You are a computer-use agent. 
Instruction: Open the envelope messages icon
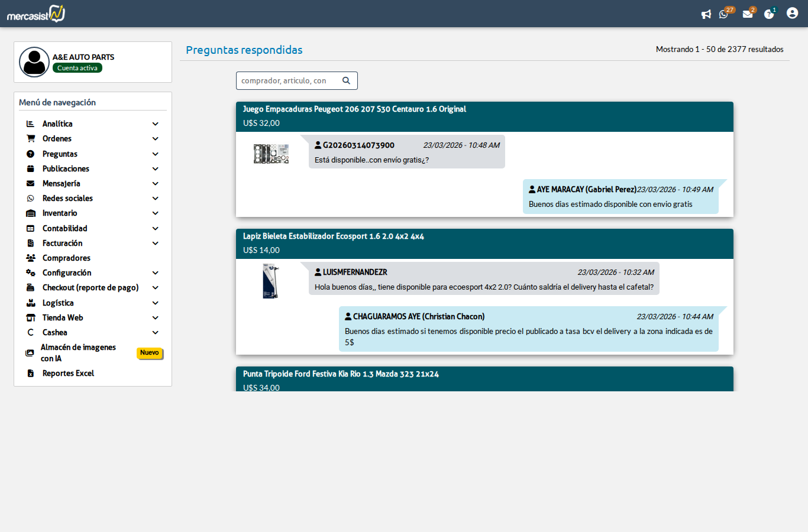pyautogui.click(x=748, y=14)
